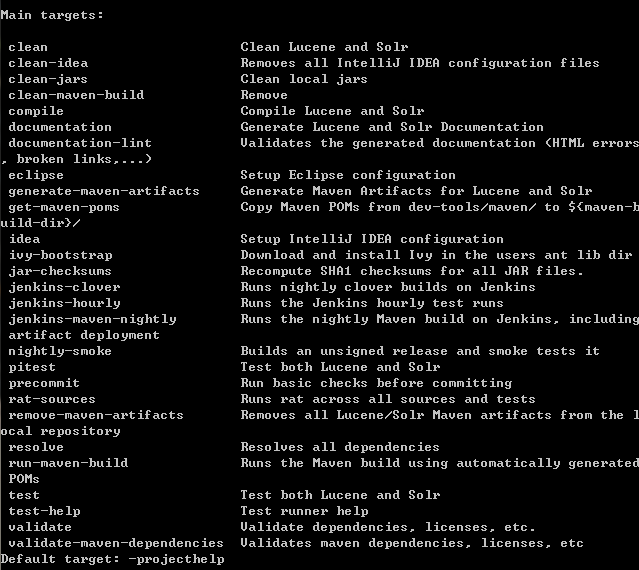Click the 'jenkins-clover' target name
Viewport: 639px width, 570px height.
point(64,287)
